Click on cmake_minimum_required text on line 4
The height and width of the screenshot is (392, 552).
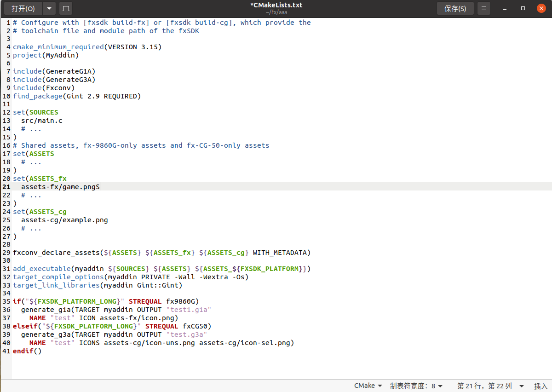[58, 47]
